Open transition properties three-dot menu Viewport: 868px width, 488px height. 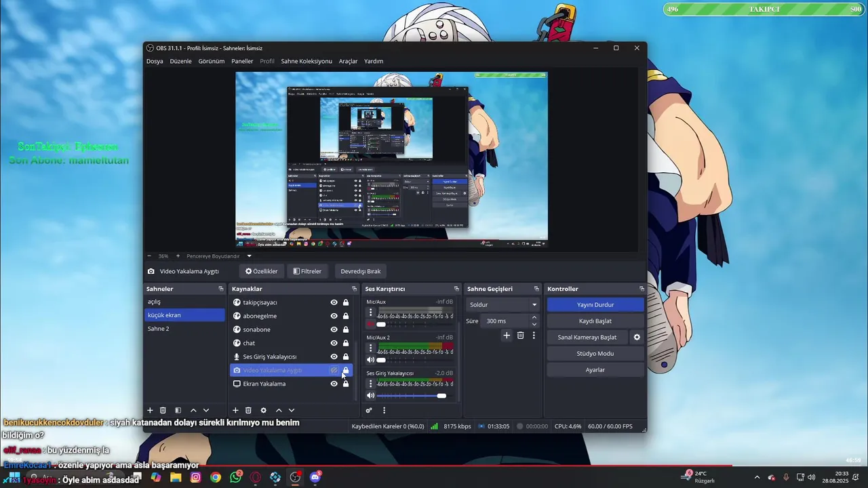pyautogui.click(x=534, y=335)
